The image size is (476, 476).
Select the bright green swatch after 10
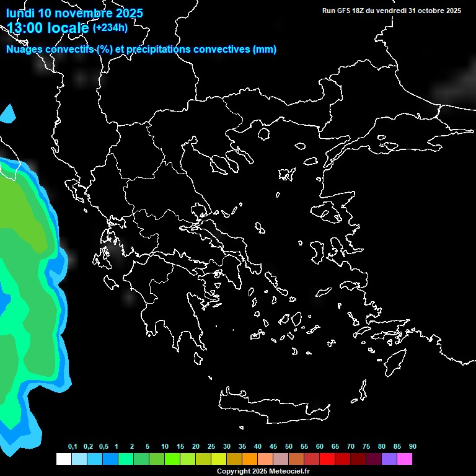click(x=172, y=459)
